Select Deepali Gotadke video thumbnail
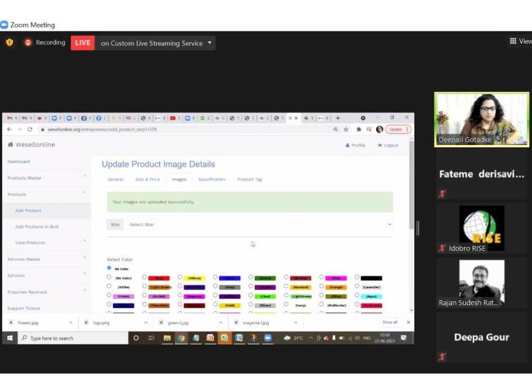532x392 pixels. click(482, 119)
